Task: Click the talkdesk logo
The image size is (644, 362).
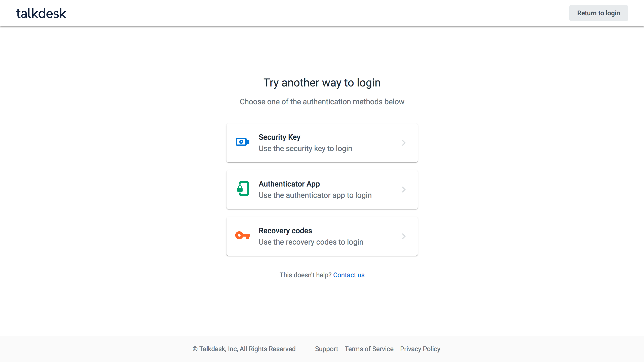Action: 41,13
